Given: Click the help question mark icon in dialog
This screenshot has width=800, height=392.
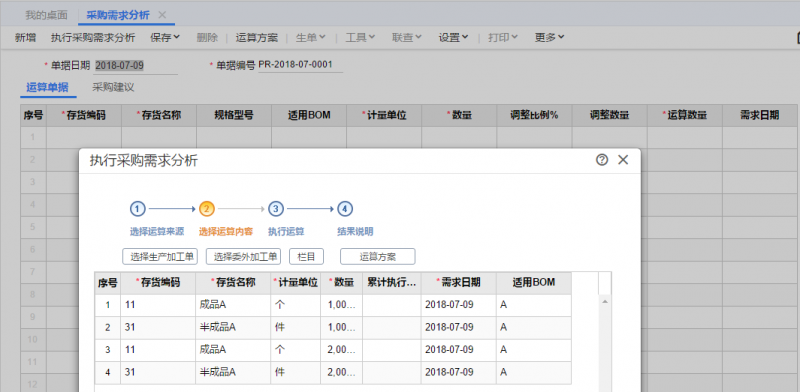Looking at the screenshot, I should [602, 160].
